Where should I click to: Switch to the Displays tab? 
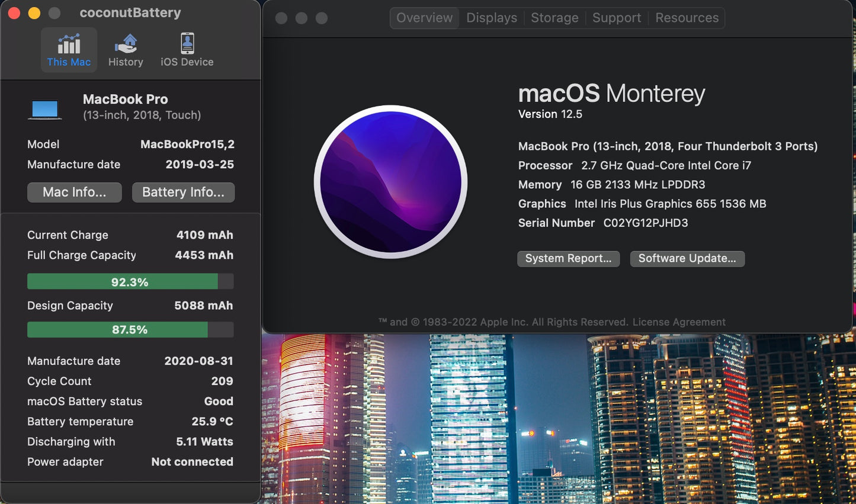point(491,18)
